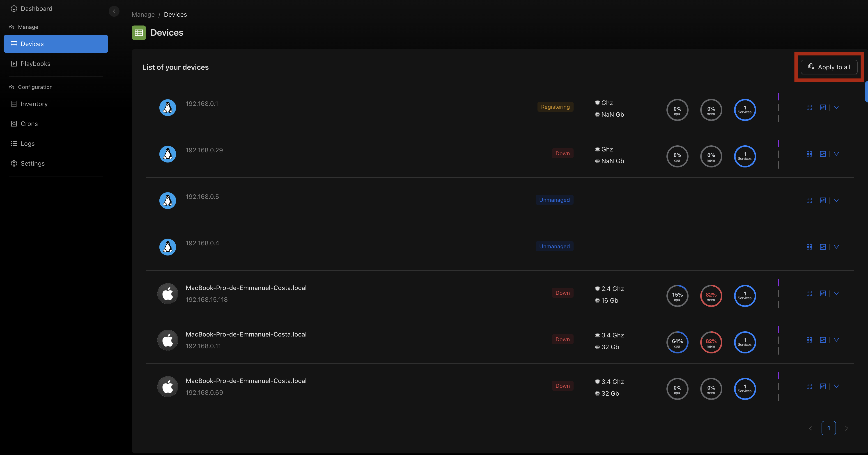Open the control sliders icon for 192.168.0.11
Screen dimensions: 868x455
click(823, 340)
